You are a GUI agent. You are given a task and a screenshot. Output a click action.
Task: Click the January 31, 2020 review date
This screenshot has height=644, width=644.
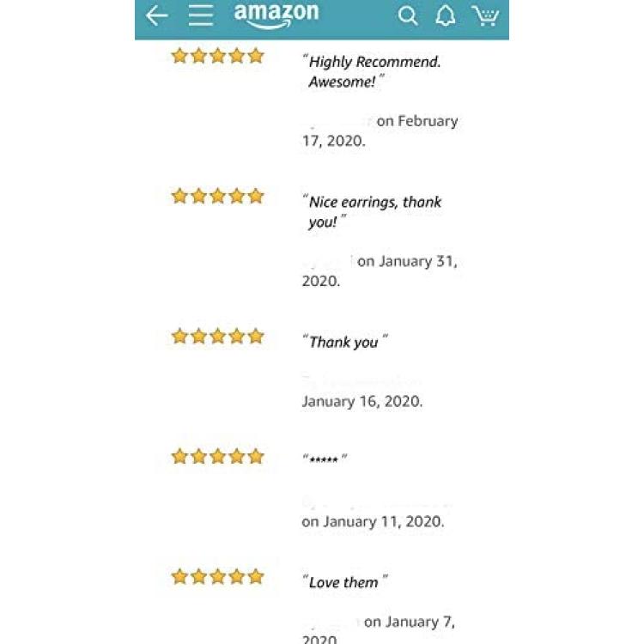(x=380, y=271)
